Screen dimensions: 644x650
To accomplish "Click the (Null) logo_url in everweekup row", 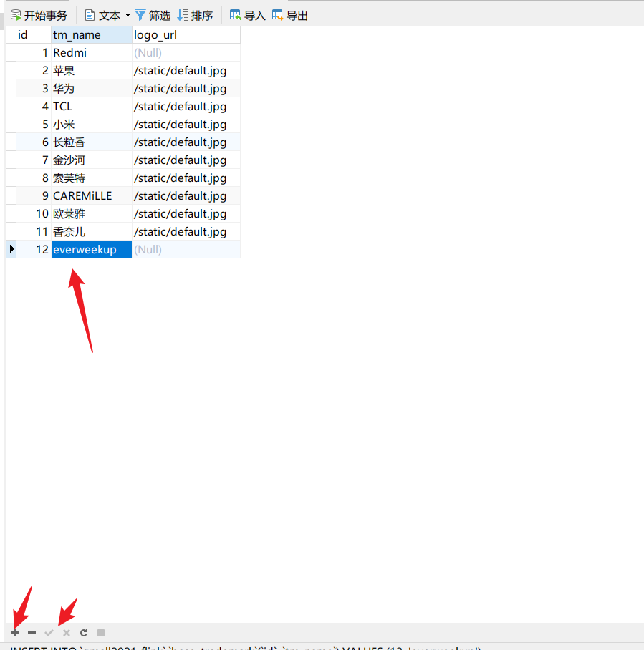I will [186, 249].
